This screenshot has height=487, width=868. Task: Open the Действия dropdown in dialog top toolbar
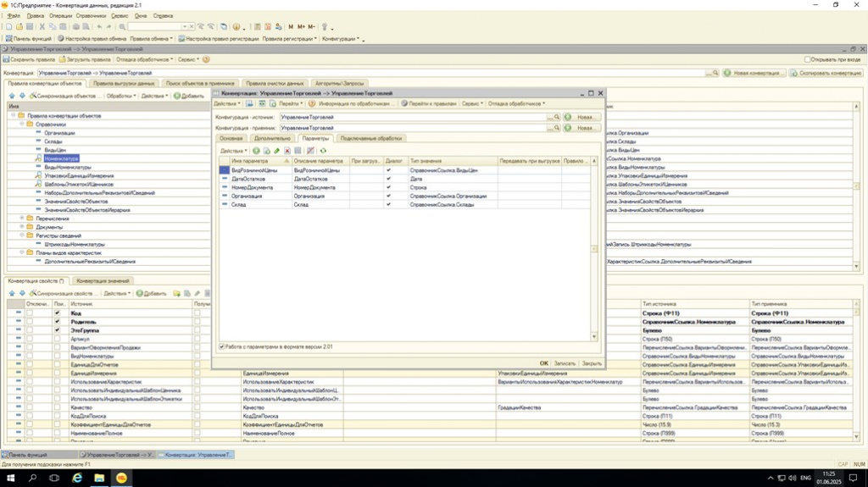[x=227, y=103]
